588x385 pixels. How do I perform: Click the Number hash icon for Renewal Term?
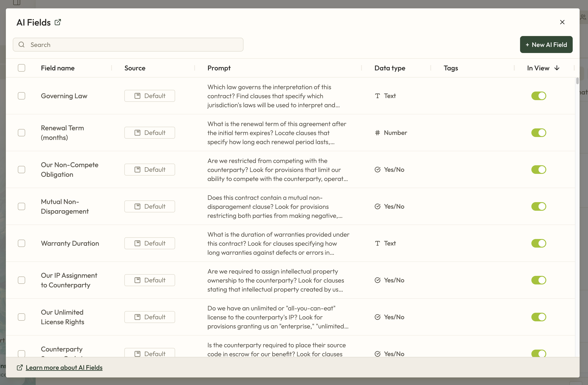(377, 133)
